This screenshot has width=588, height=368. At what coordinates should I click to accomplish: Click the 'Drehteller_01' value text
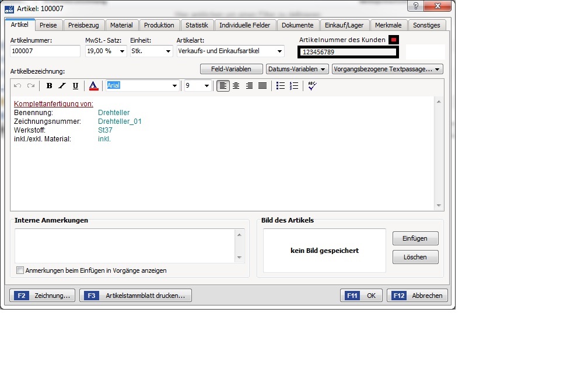point(120,121)
